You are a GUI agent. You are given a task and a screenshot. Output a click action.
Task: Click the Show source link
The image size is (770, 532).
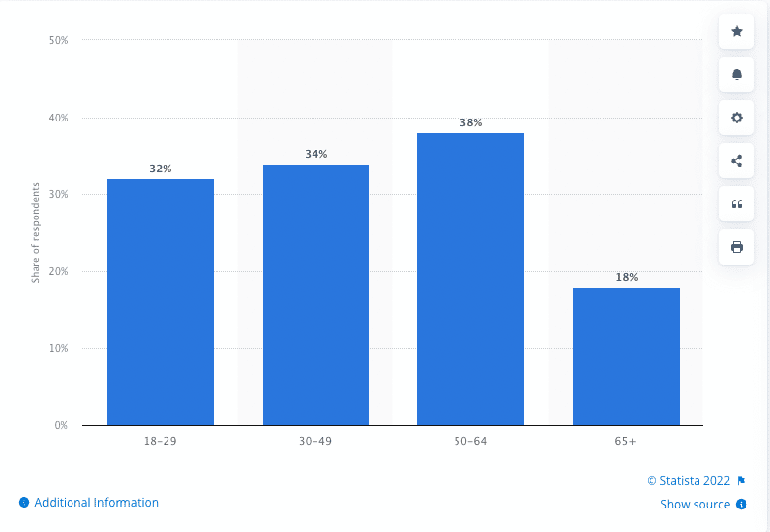point(695,505)
